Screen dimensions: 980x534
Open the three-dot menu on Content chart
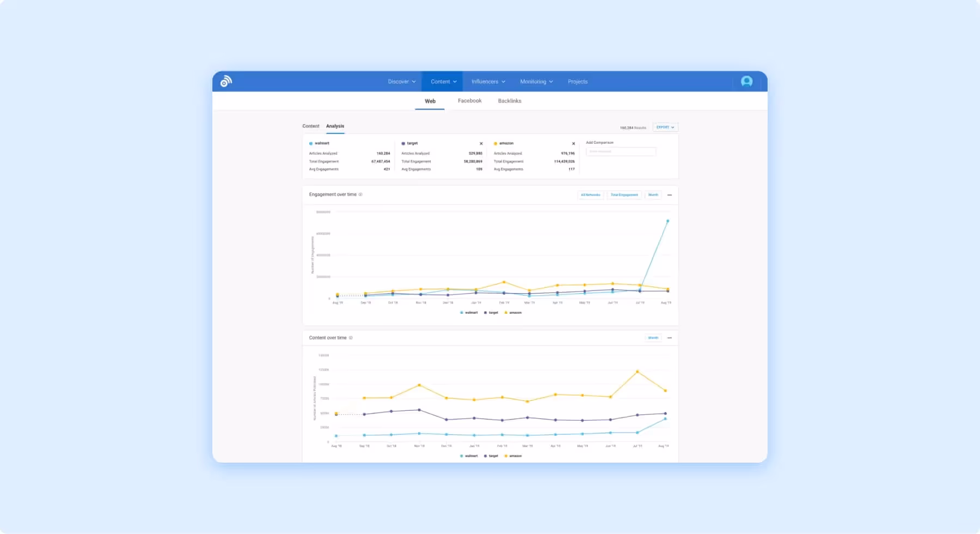click(670, 338)
